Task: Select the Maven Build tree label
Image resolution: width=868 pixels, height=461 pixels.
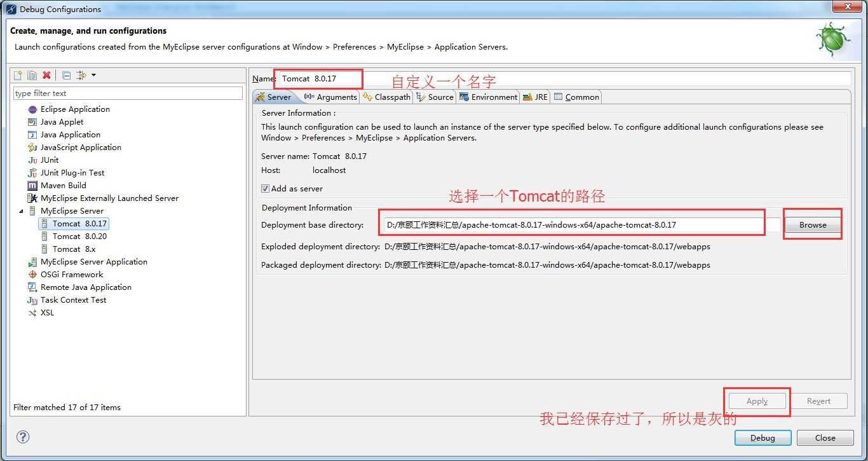Action: pyautogui.click(x=63, y=186)
